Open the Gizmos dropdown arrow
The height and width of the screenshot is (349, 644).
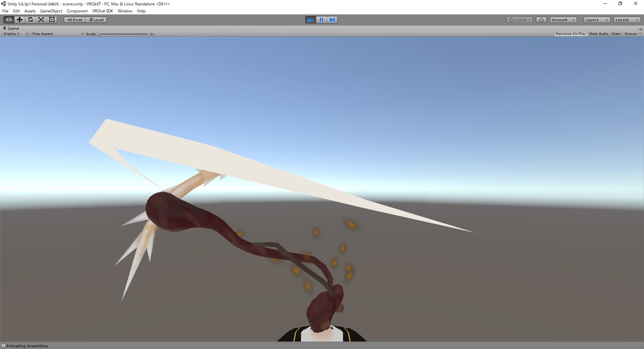click(640, 34)
